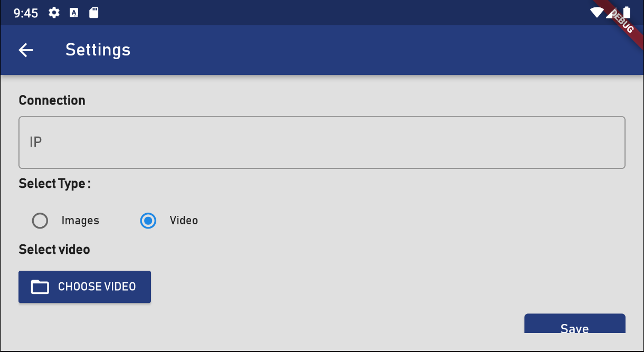Tap the 9:45 clock in status bar
644x352 pixels.
coord(26,13)
